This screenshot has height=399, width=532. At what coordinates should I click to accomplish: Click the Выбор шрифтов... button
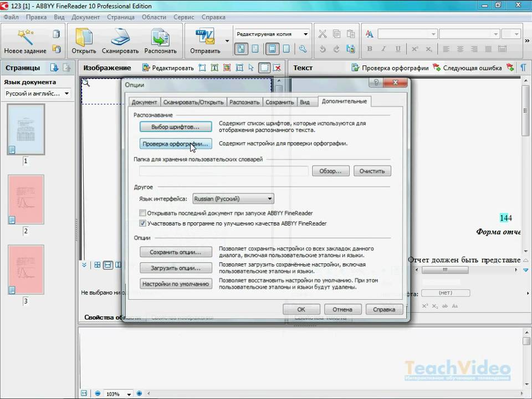(x=176, y=127)
